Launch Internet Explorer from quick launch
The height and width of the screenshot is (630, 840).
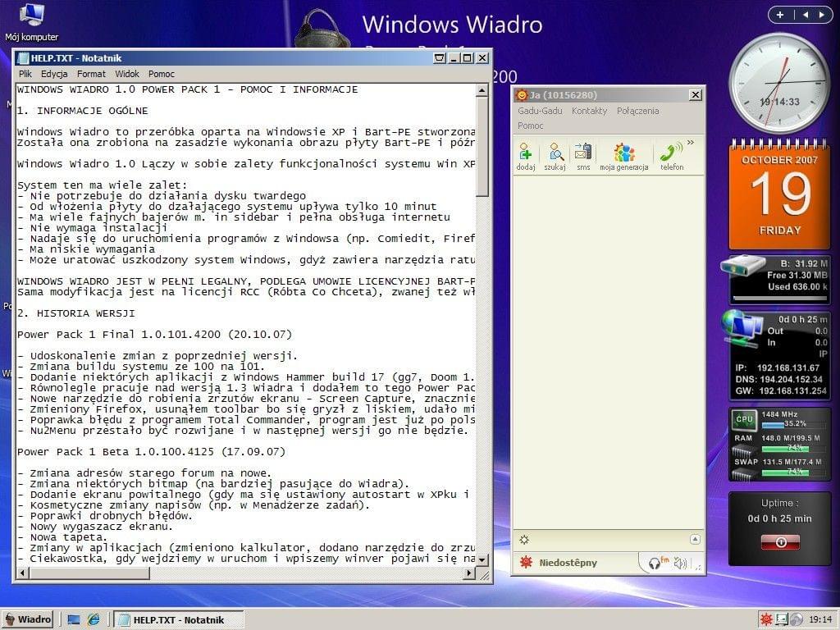pyautogui.click(x=94, y=620)
